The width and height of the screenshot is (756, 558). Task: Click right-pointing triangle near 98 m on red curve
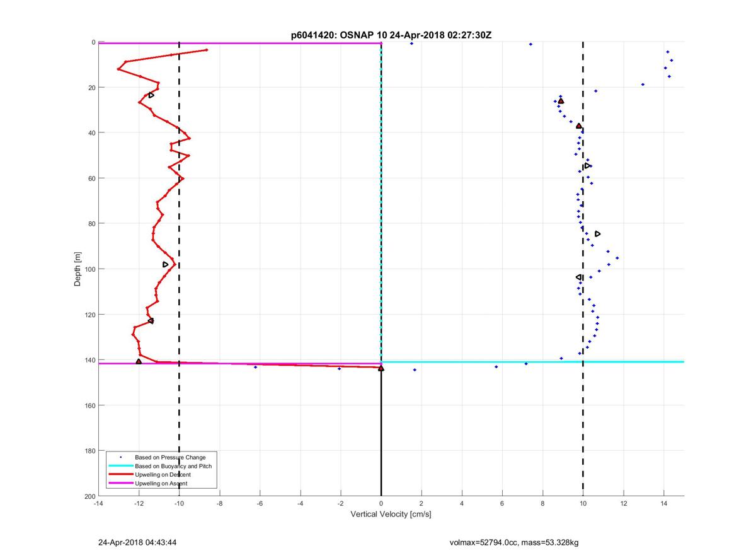click(166, 264)
